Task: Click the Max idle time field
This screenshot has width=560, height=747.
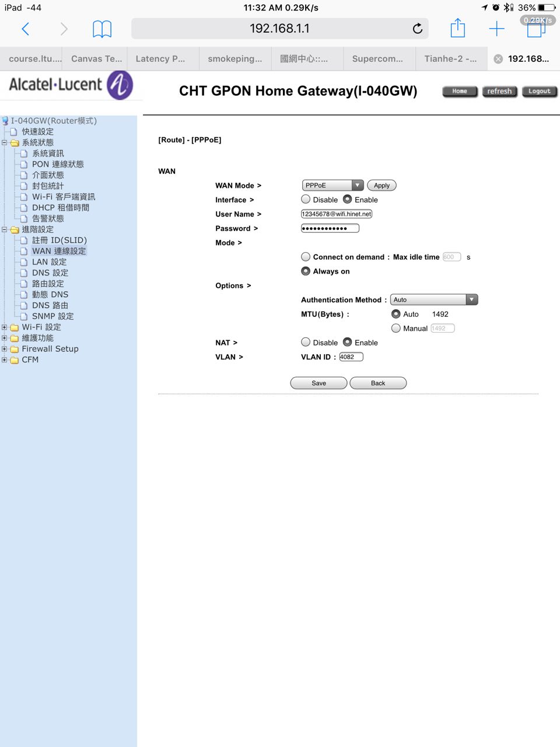Action: click(x=452, y=257)
